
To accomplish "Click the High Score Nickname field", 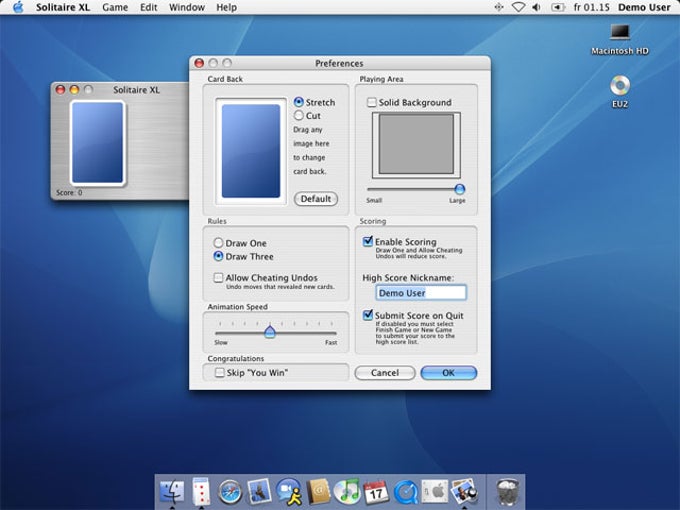I will click(421, 293).
